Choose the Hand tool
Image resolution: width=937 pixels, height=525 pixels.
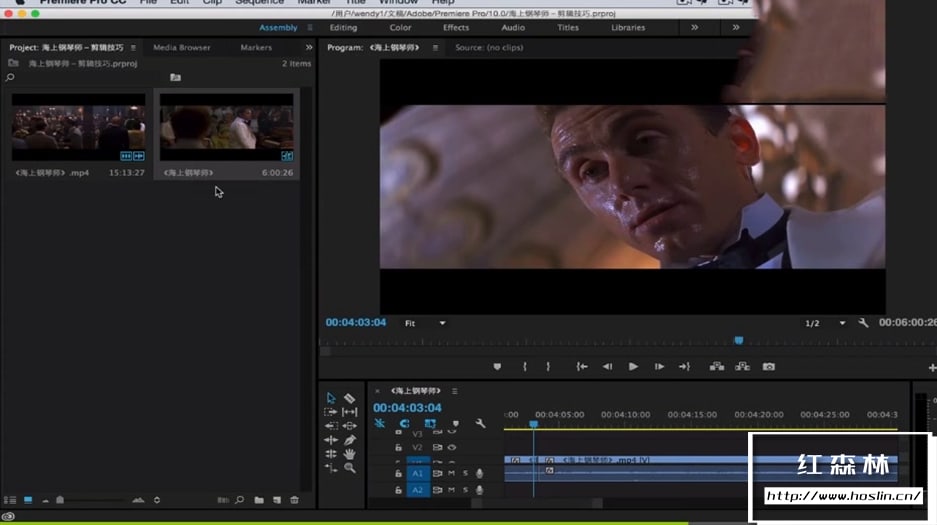(350, 454)
